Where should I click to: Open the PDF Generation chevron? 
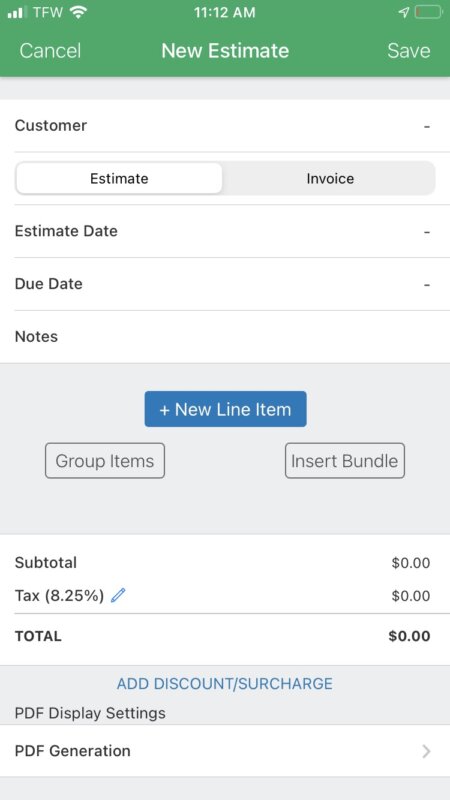click(x=426, y=751)
